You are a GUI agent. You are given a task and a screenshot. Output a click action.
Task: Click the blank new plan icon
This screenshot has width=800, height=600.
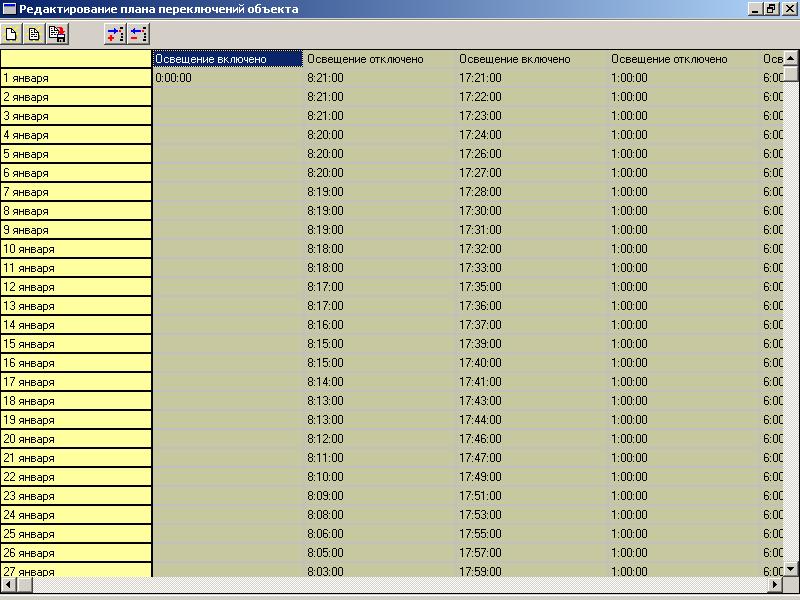pyautogui.click(x=11, y=34)
